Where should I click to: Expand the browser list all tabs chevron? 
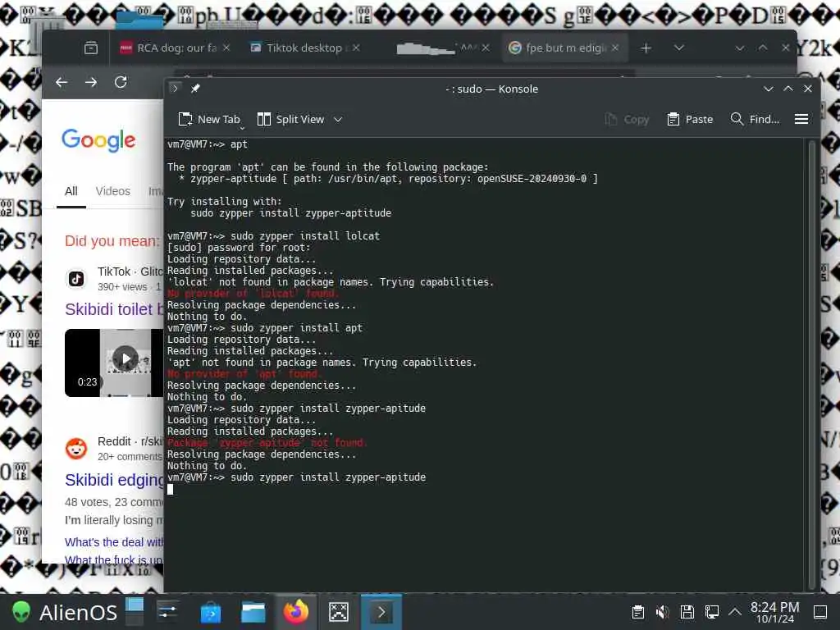tap(678, 48)
